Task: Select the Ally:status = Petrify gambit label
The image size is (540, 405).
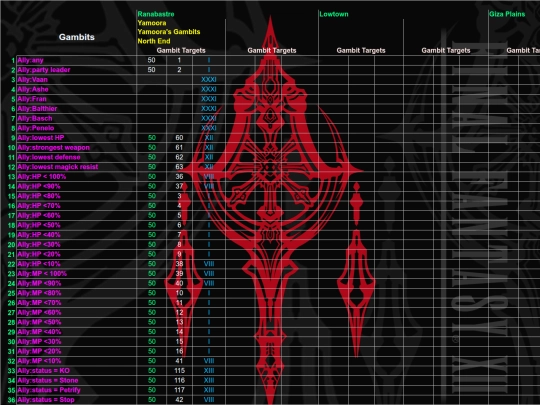Action: (49, 390)
